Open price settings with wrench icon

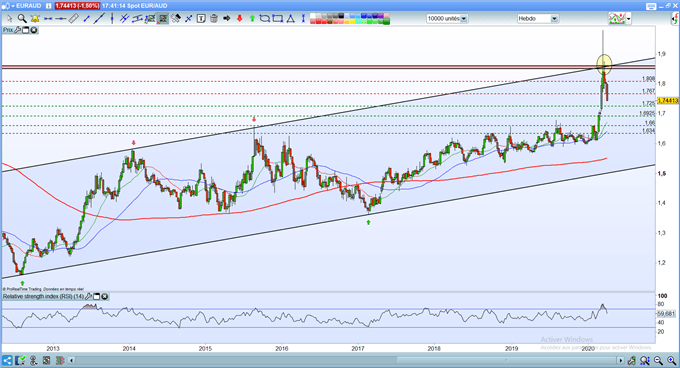pos(18,30)
